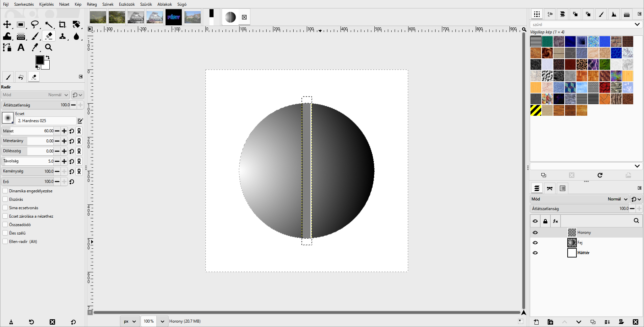The image size is (644, 327).
Task: Select the yellow-black striped warning pattern
Action: tap(536, 110)
